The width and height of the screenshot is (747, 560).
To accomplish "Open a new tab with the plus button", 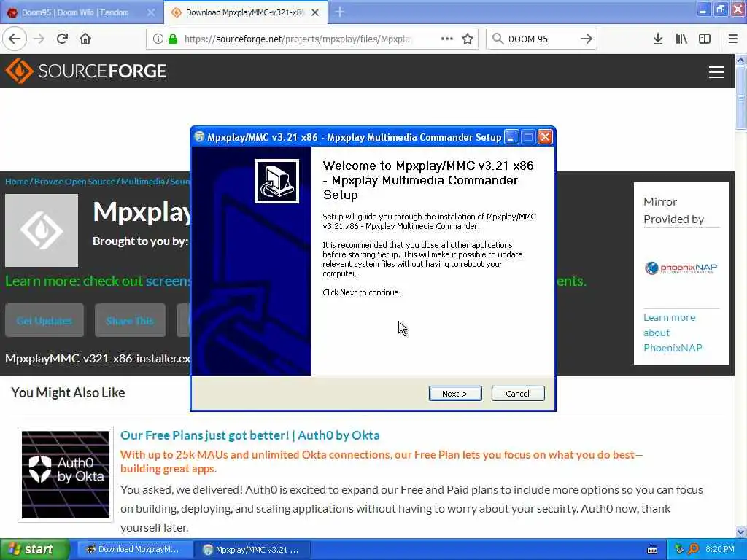I will pos(340,12).
